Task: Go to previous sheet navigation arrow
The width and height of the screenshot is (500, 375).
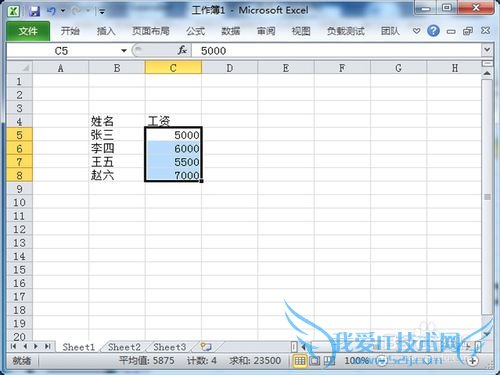Action: tap(25, 346)
